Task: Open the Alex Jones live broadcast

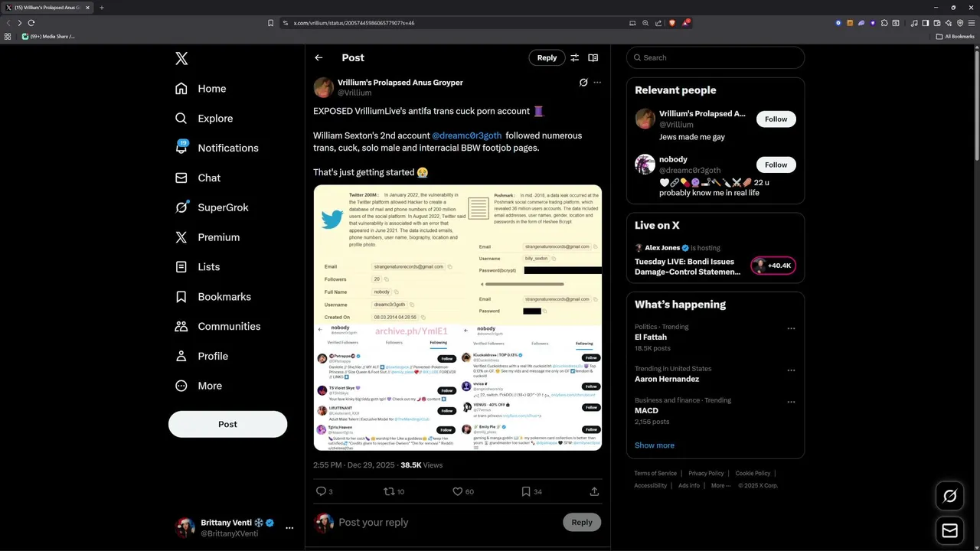Action: pos(688,260)
